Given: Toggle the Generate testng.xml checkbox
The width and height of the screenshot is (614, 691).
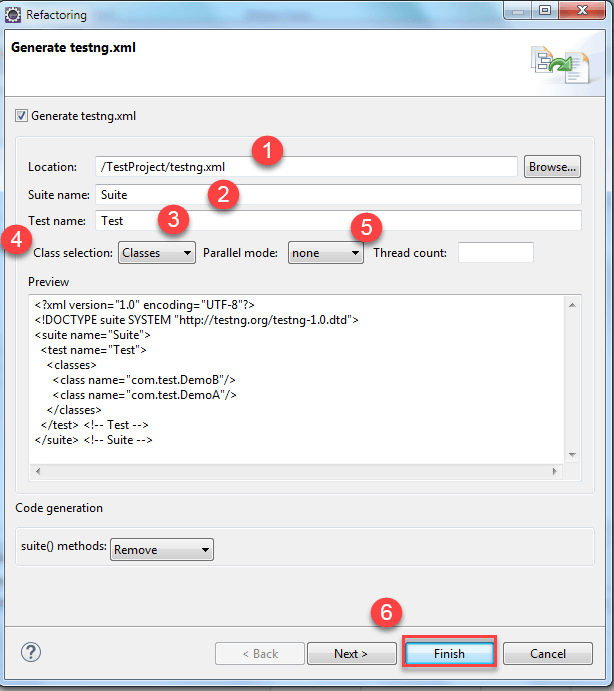Looking at the screenshot, I should pos(21,116).
